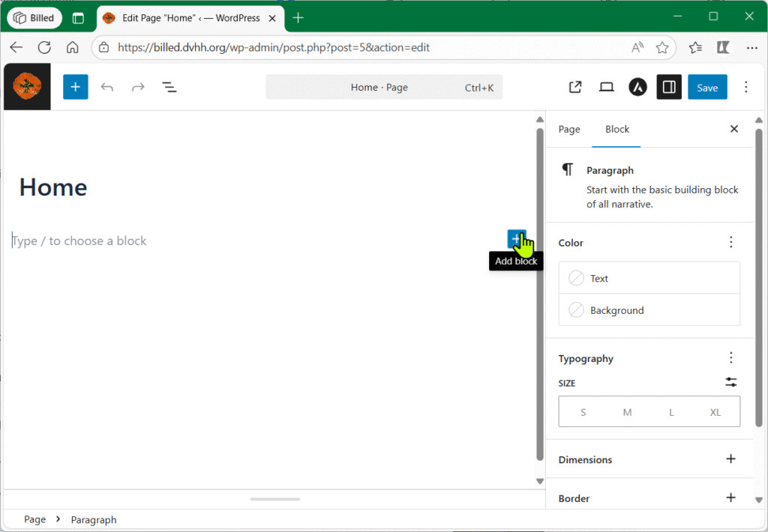Open the editor Options kebab menu
The width and height of the screenshot is (768, 532).
pyautogui.click(x=745, y=88)
